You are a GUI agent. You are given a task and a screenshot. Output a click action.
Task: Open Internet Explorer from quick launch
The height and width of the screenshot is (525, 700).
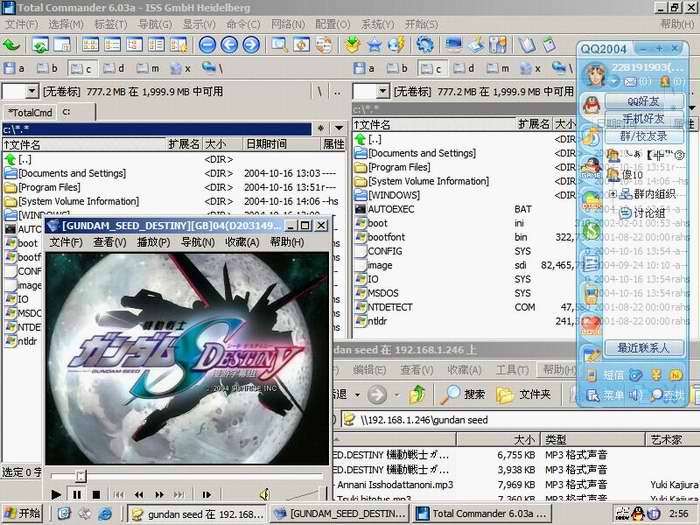105,514
